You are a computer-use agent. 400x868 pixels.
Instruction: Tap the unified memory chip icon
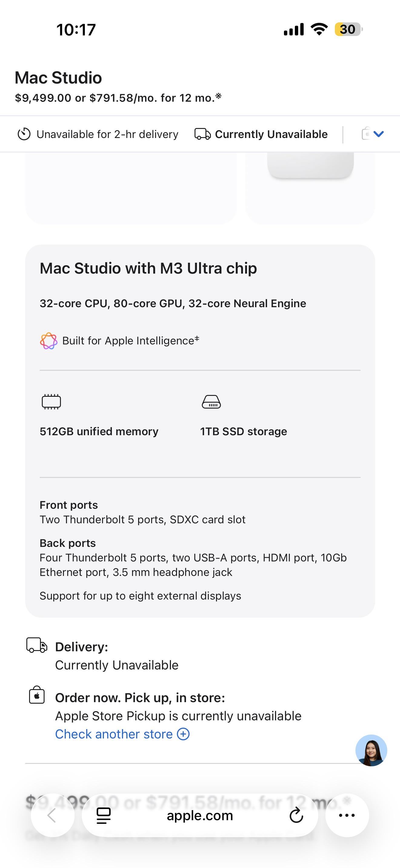pos(51,402)
